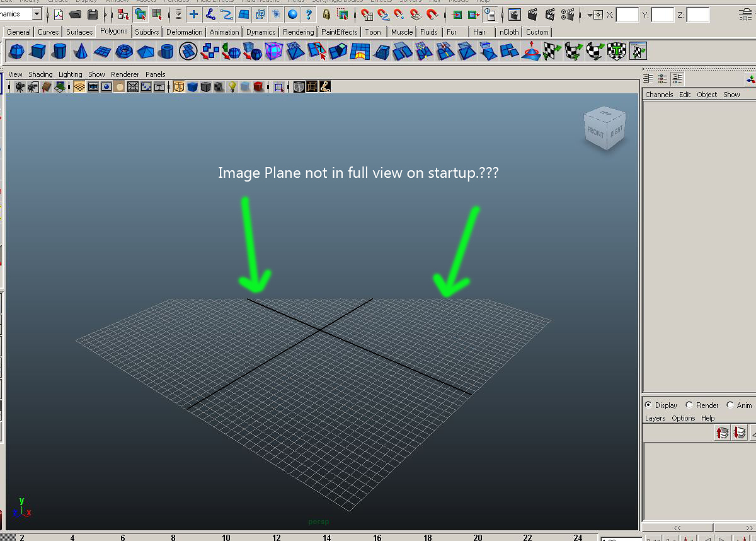
Task: Create a polygon pipe from the shelf
Action: coord(167,51)
